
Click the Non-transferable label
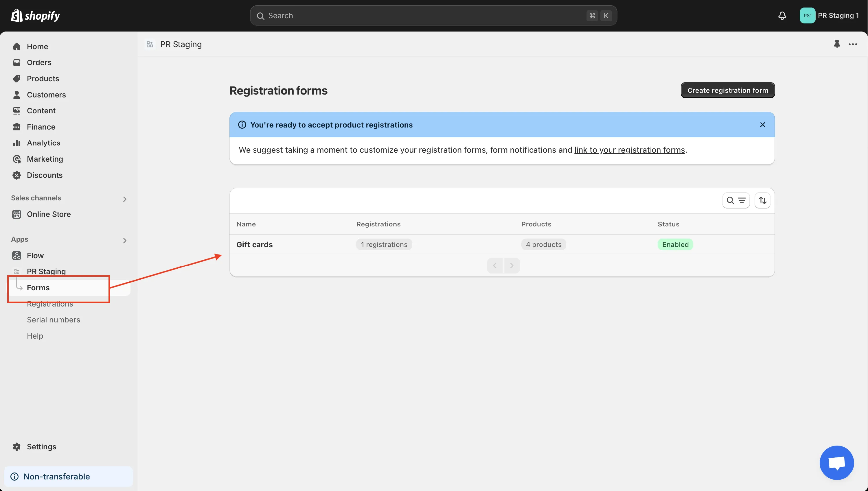click(x=57, y=477)
